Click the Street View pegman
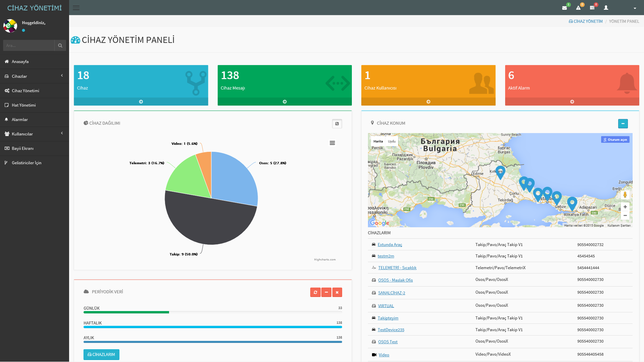This screenshot has width=644, height=362. point(625,194)
